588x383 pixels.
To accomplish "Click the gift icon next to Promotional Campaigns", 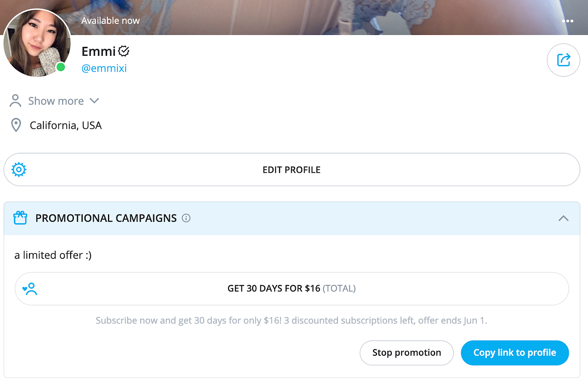I will pos(20,218).
